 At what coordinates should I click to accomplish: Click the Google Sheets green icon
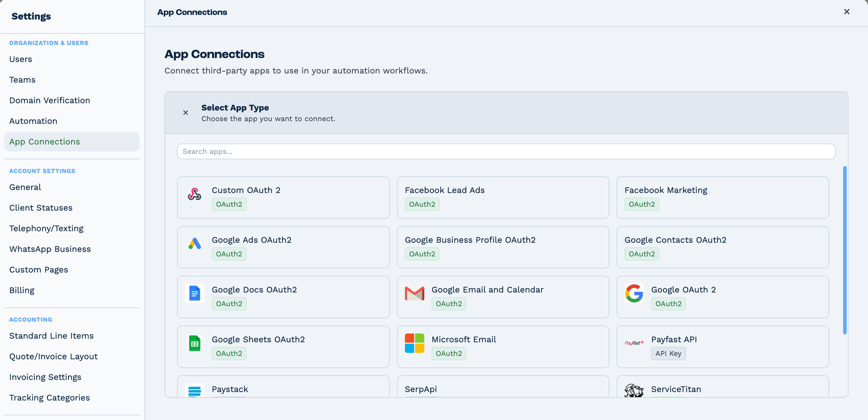tap(194, 343)
